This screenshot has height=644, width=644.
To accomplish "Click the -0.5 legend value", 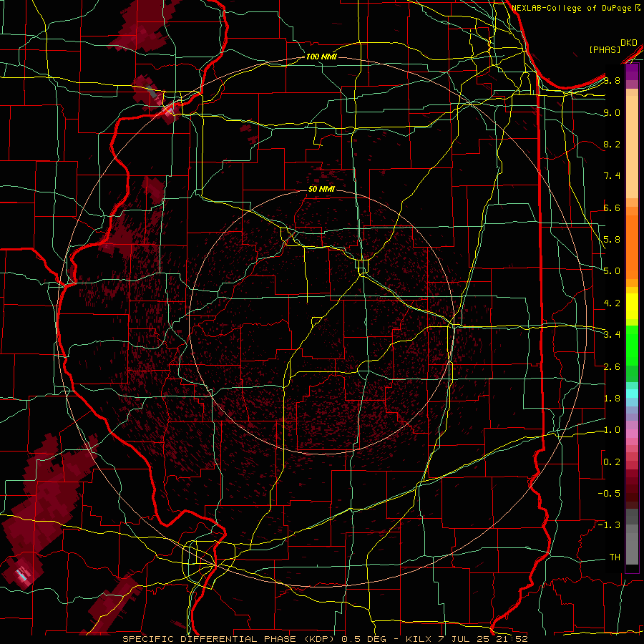I will pyautogui.click(x=609, y=494).
